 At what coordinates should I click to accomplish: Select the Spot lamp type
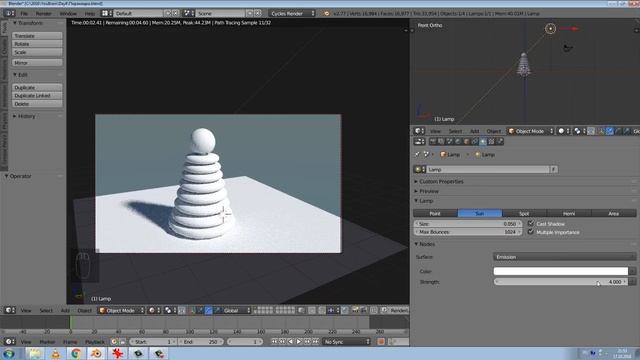(524, 213)
